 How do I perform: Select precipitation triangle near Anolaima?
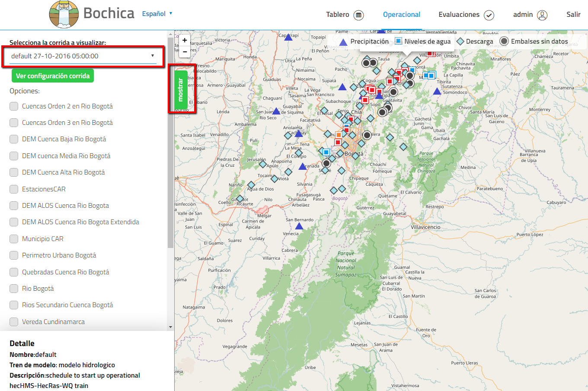tap(299, 134)
